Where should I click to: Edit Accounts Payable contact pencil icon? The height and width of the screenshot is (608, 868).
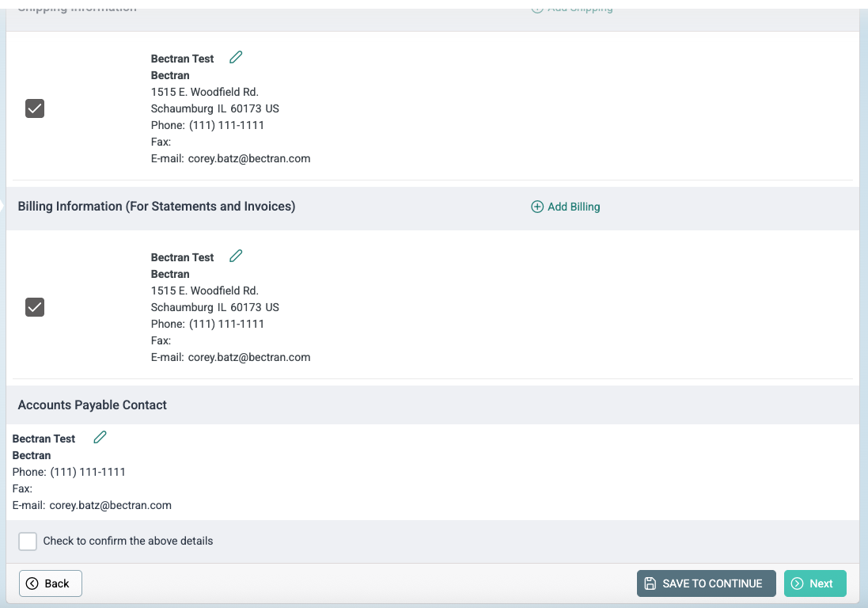(100, 437)
